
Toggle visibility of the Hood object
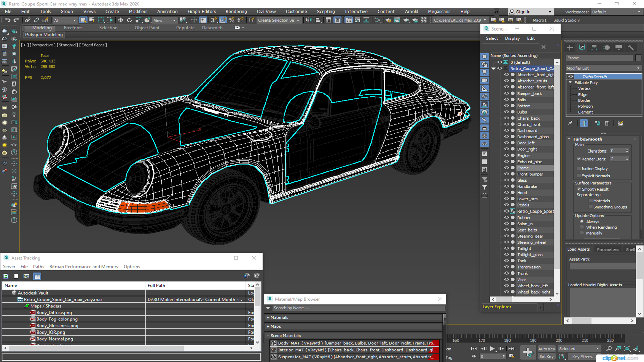click(x=506, y=192)
